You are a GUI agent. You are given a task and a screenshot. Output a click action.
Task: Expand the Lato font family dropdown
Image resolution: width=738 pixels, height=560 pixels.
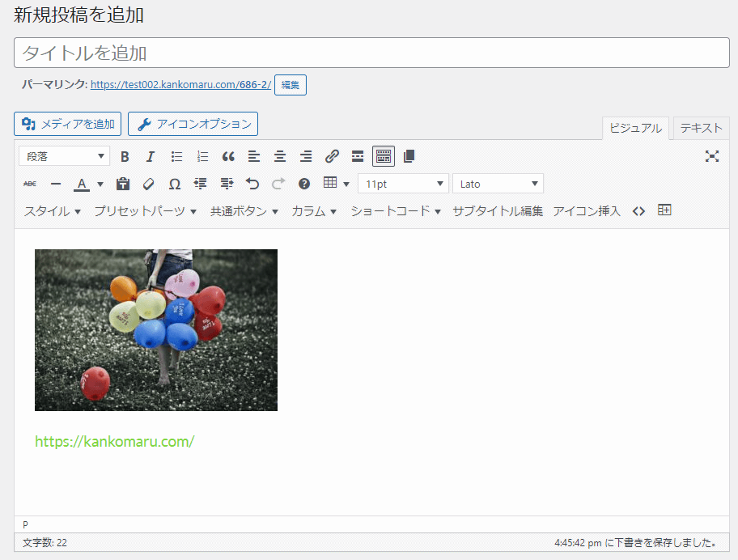click(x=498, y=184)
